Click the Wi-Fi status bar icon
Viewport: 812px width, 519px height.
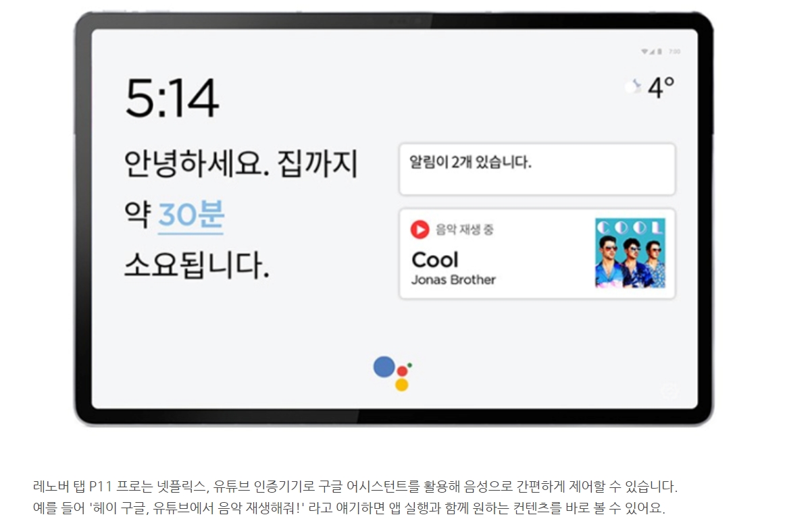point(644,51)
